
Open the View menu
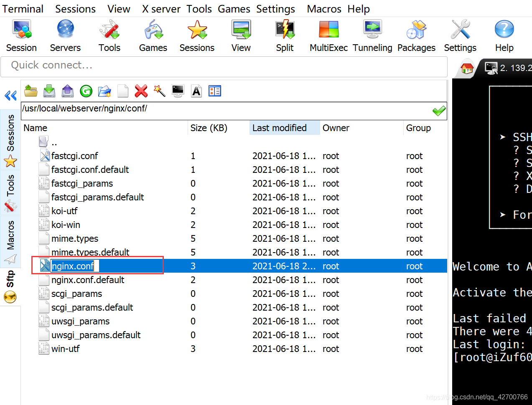tap(119, 9)
